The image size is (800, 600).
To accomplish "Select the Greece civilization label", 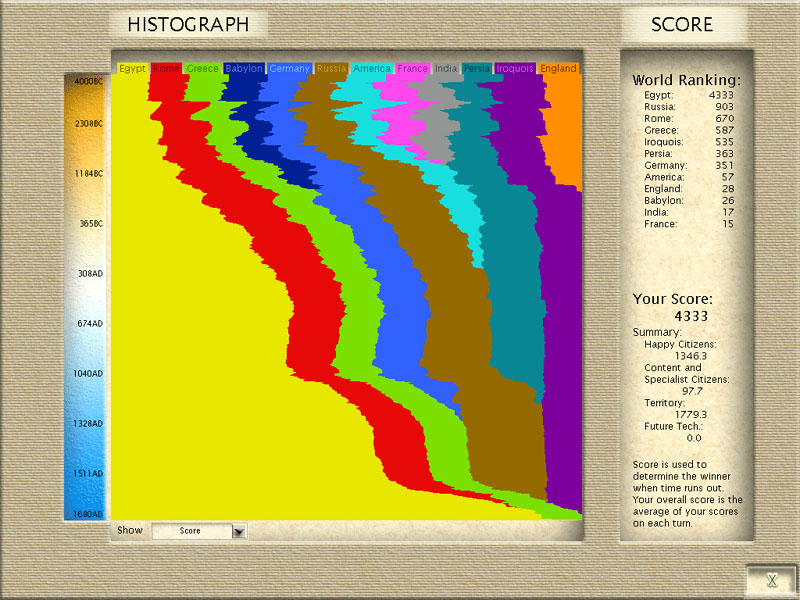I will click(202, 69).
